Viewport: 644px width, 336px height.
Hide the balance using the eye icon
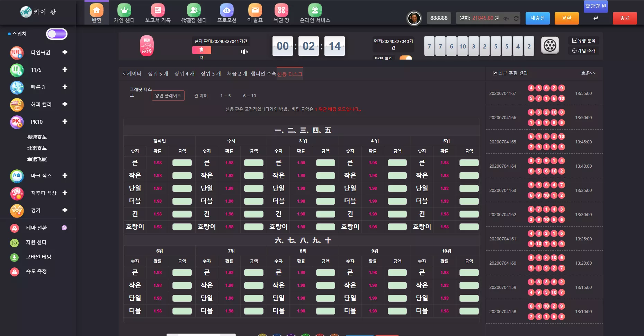tap(506, 18)
